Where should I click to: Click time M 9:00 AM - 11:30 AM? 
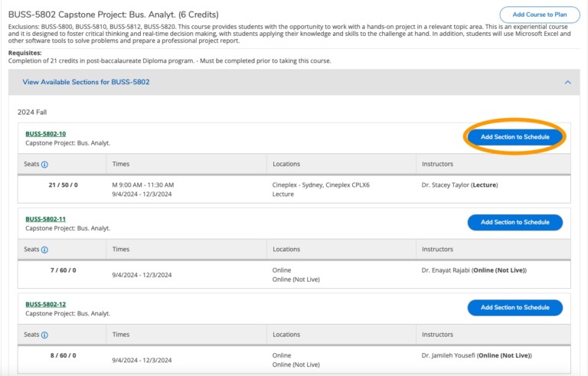[x=143, y=185]
